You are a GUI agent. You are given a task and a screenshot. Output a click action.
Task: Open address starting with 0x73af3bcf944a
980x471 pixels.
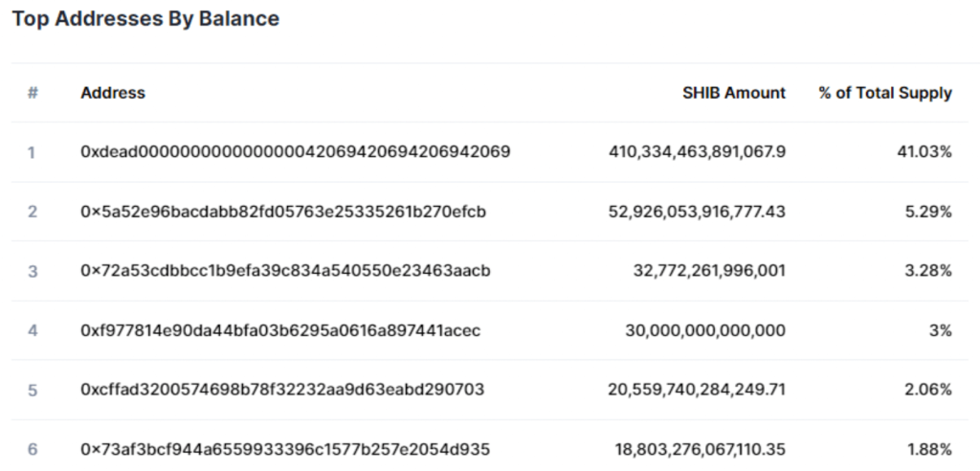[285, 449]
